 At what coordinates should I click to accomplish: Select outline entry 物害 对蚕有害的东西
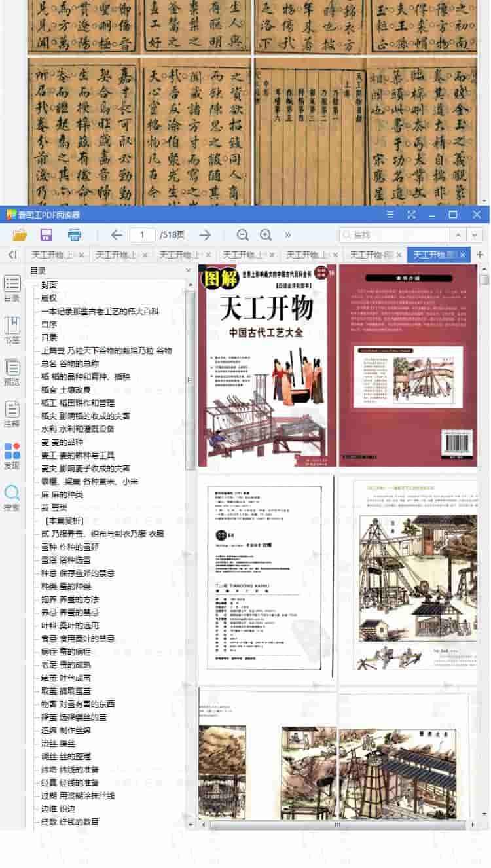(78, 704)
